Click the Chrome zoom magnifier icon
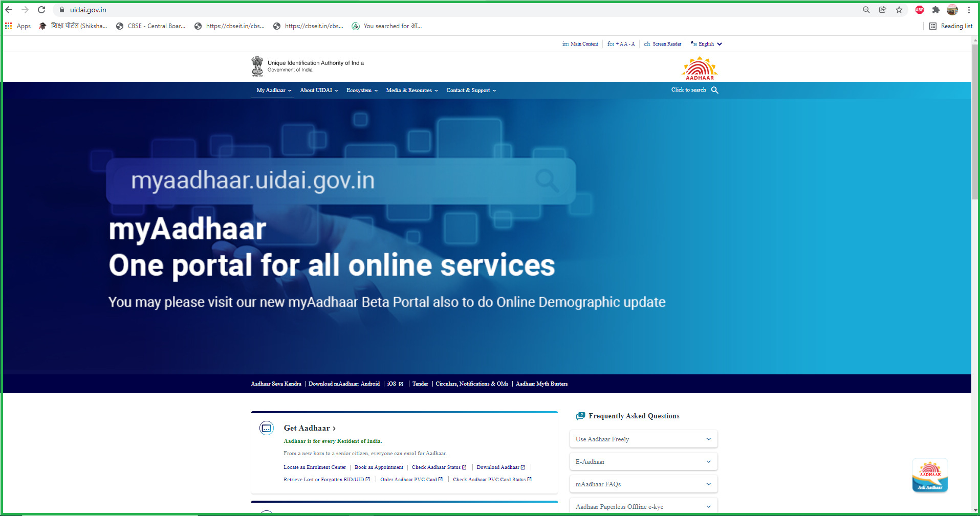 pos(866,10)
